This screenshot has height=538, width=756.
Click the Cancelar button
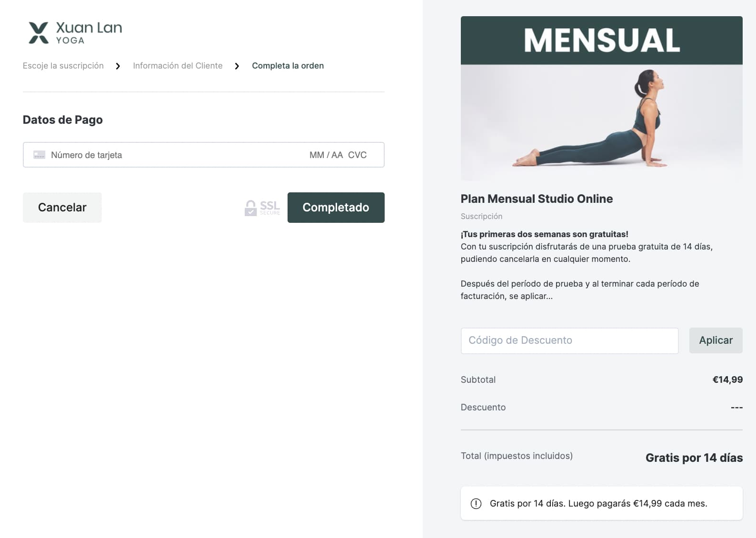[x=62, y=208]
